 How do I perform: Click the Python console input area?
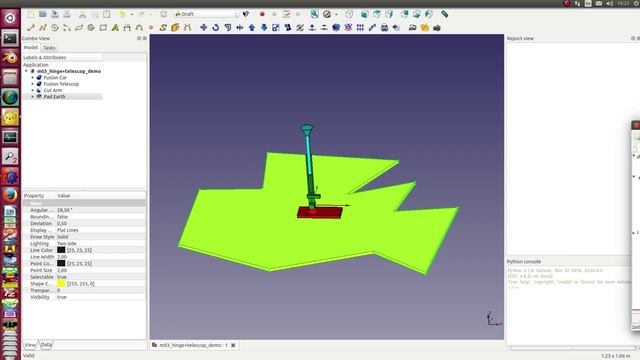click(x=569, y=304)
